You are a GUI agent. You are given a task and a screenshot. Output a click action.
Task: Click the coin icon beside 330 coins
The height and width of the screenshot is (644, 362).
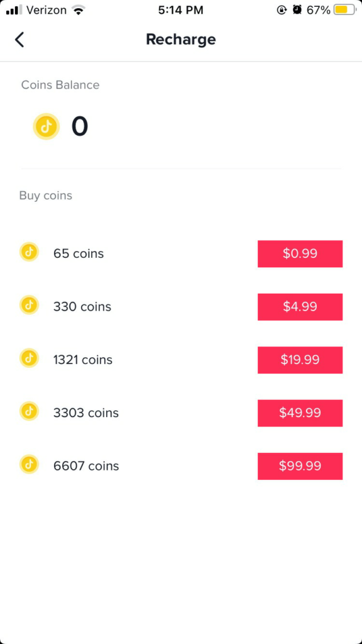coord(29,306)
